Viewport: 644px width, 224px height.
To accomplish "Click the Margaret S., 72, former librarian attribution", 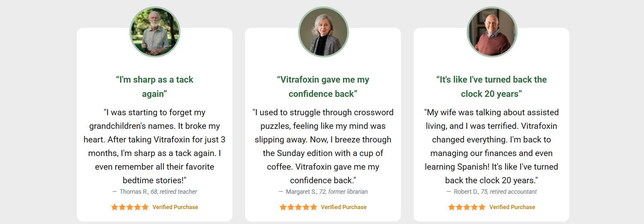I will pyautogui.click(x=323, y=192).
